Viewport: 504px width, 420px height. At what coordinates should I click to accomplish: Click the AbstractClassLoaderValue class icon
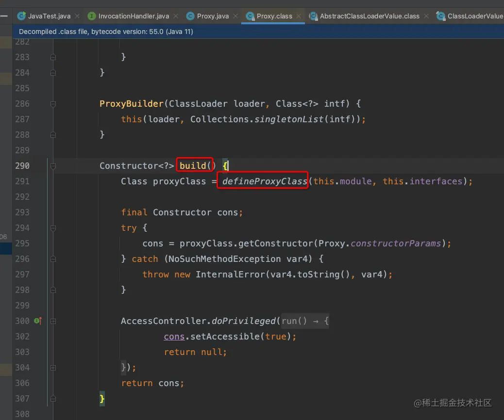point(313,16)
